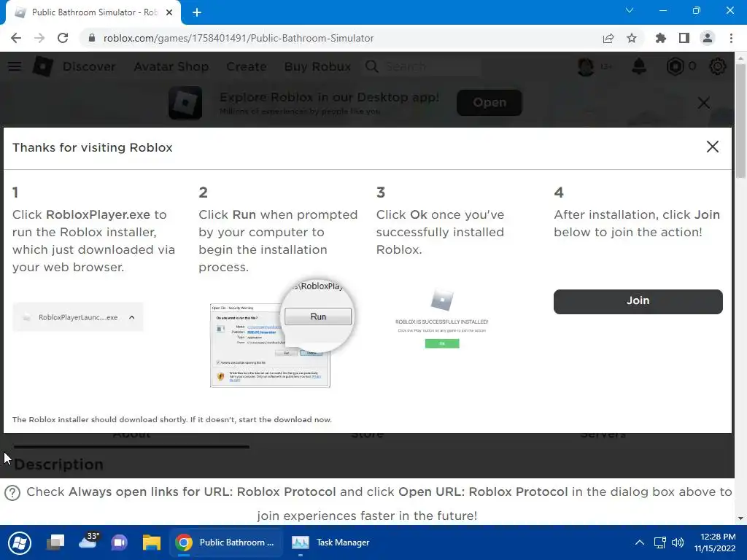
Task: Click the browser back arrow
Action: click(x=16, y=38)
